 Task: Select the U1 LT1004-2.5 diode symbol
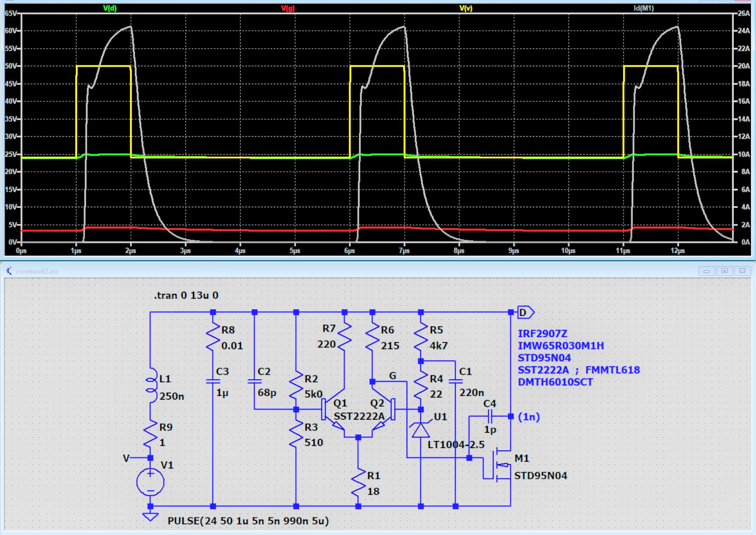(x=421, y=430)
